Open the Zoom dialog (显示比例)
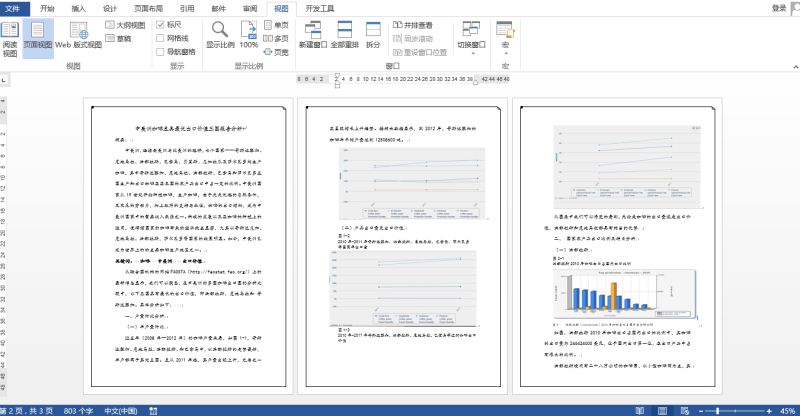 [x=221, y=34]
